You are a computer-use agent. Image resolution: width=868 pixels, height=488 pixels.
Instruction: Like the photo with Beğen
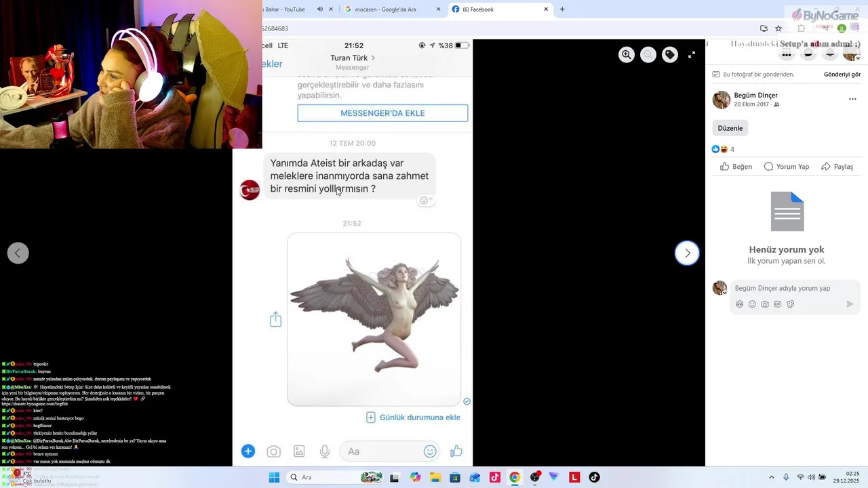tap(736, 167)
